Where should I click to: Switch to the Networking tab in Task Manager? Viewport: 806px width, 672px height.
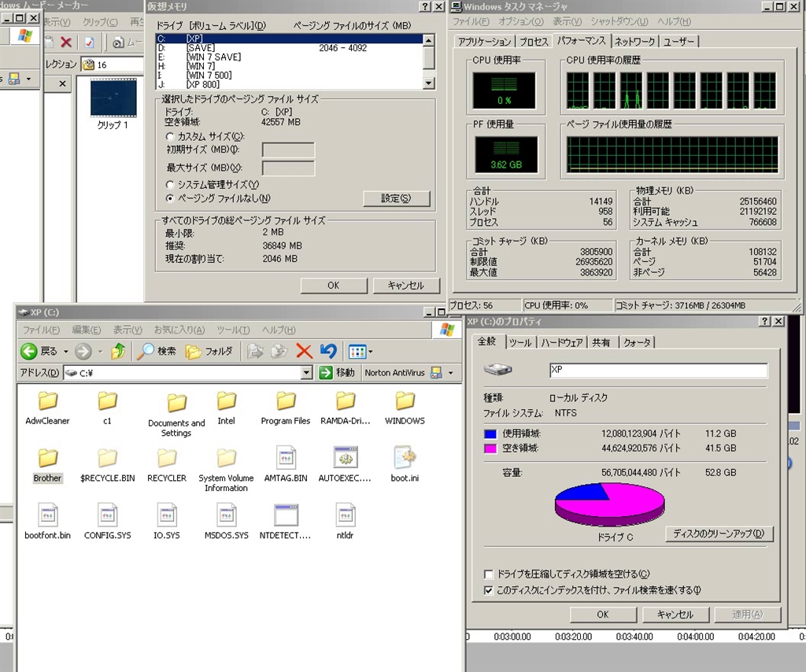[x=634, y=42]
